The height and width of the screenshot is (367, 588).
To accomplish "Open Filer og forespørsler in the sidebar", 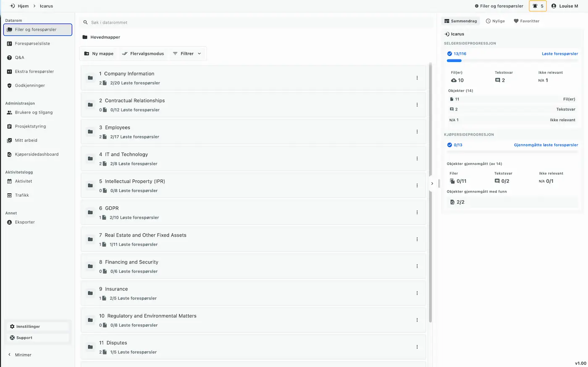I will pyautogui.click(x=38, y=29).
